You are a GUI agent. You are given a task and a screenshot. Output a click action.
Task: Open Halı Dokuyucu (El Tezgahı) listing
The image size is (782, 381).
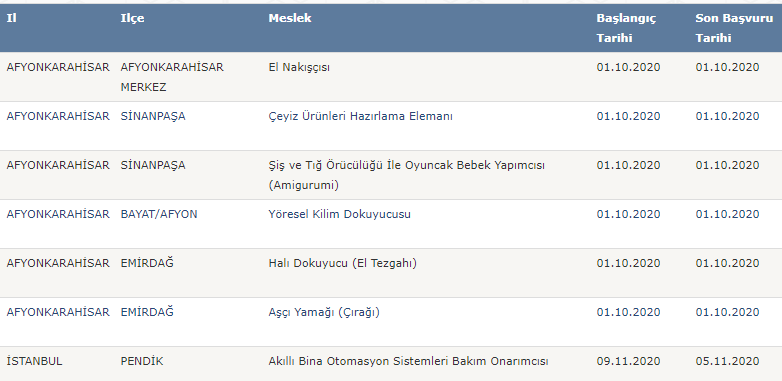coord(343,263)
